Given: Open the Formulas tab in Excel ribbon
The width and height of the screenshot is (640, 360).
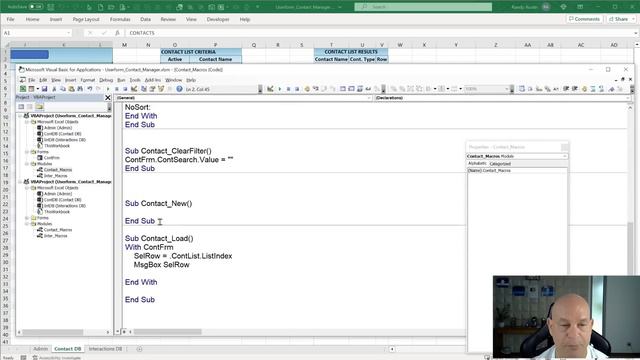Looking at the screenshot, I should [120, 19].
